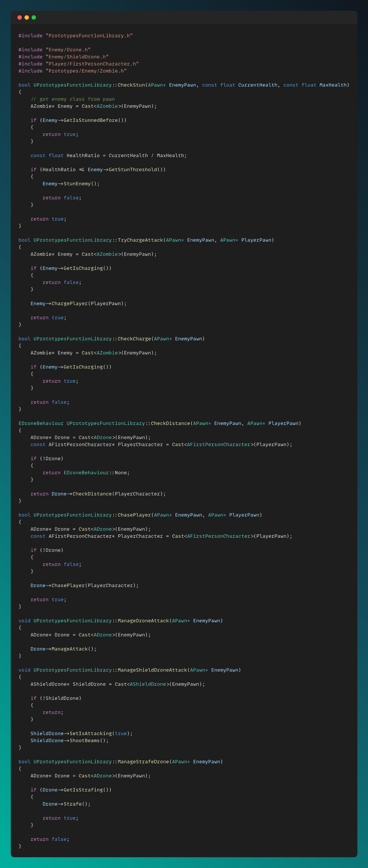
Task: Click the SetIsAttacking(true) call
Action: click(100, 734)
